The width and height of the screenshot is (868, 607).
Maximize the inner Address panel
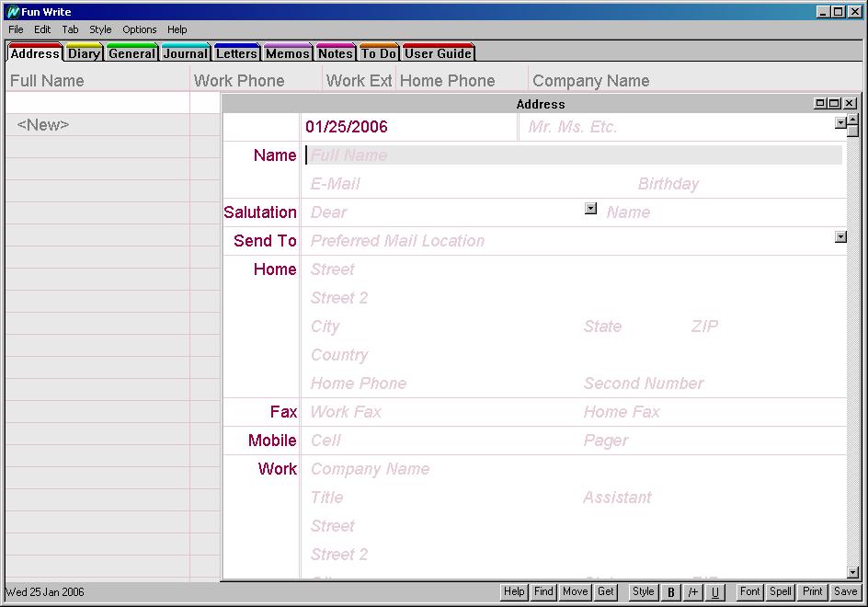[835, 103]
